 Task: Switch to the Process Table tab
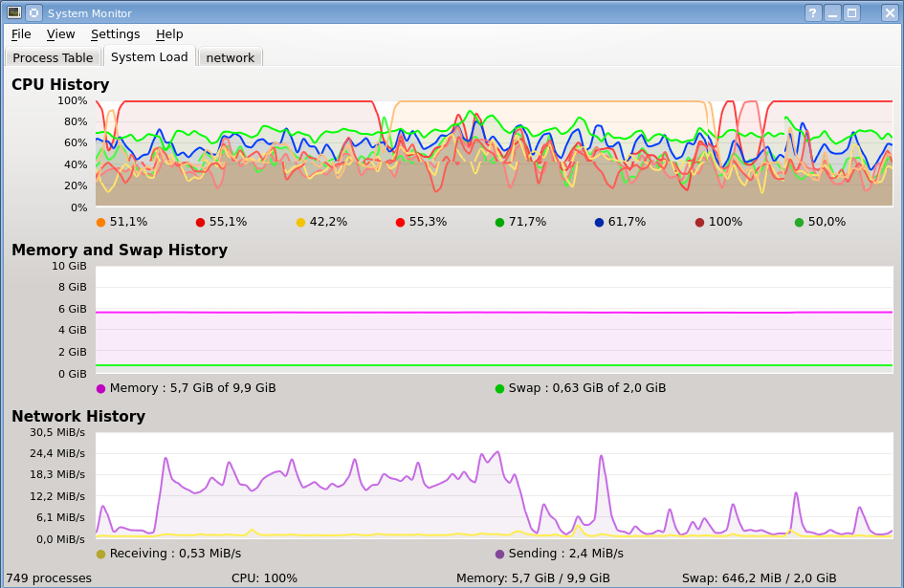tap(53, 57)
